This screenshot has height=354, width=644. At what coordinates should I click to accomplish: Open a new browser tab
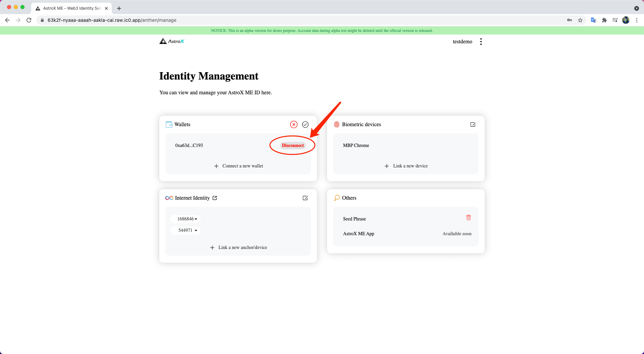pyautogui.click(x=119, y=8)
